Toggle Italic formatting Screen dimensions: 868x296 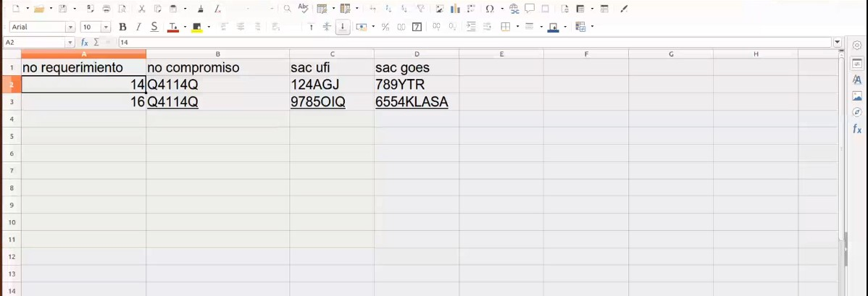pos(138,27)
